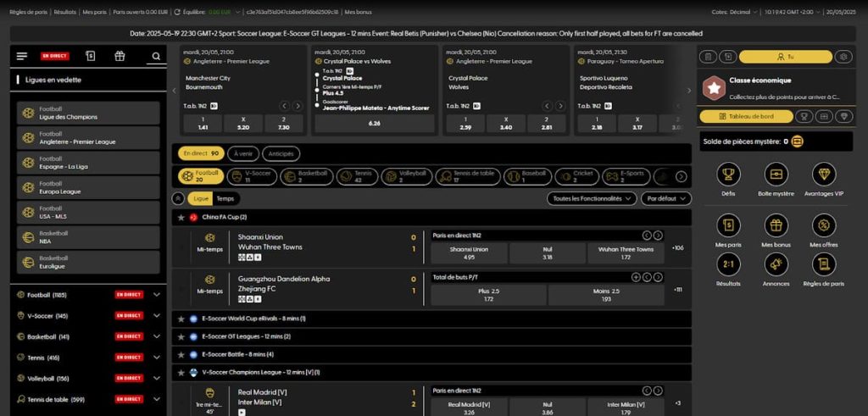Viewport: 868px width, 416px height.
Task: Favorite V-Soccer Champions League star
Action: 181,373
